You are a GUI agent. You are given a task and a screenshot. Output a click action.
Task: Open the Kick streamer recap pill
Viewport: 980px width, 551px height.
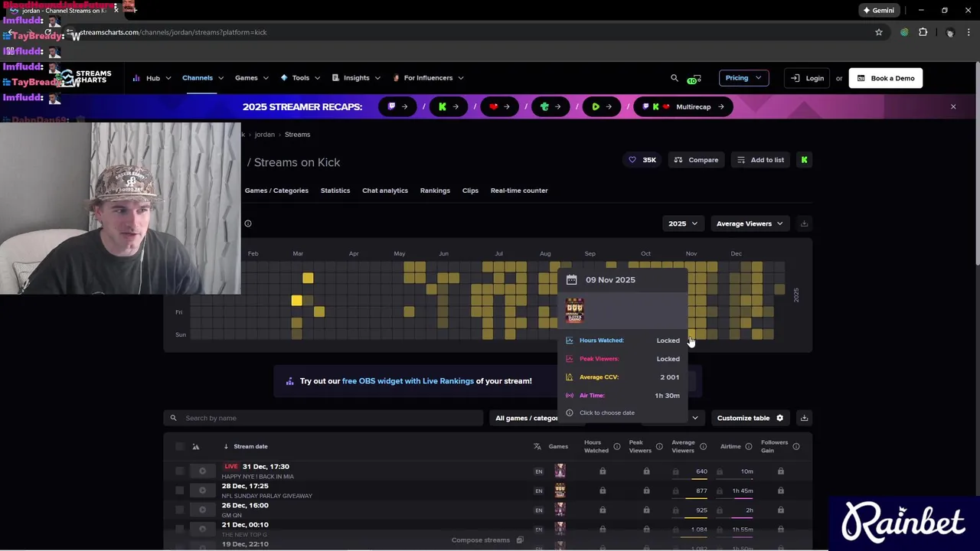coord(449,107)
